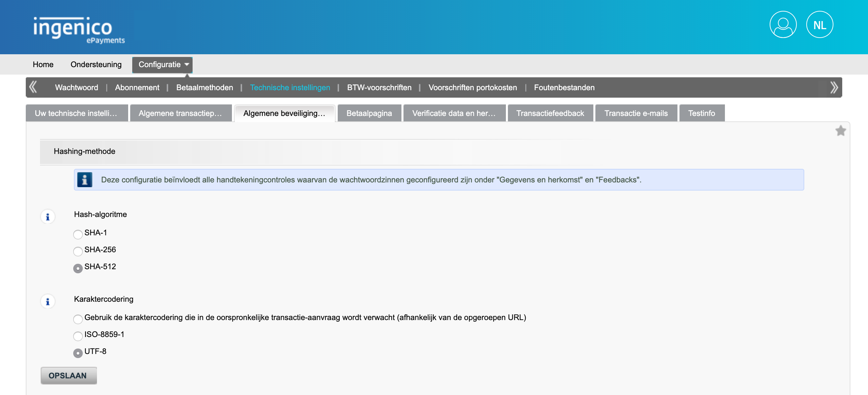Click the Hash-algoritme label
868x395 pixels.
click(100, 214)
